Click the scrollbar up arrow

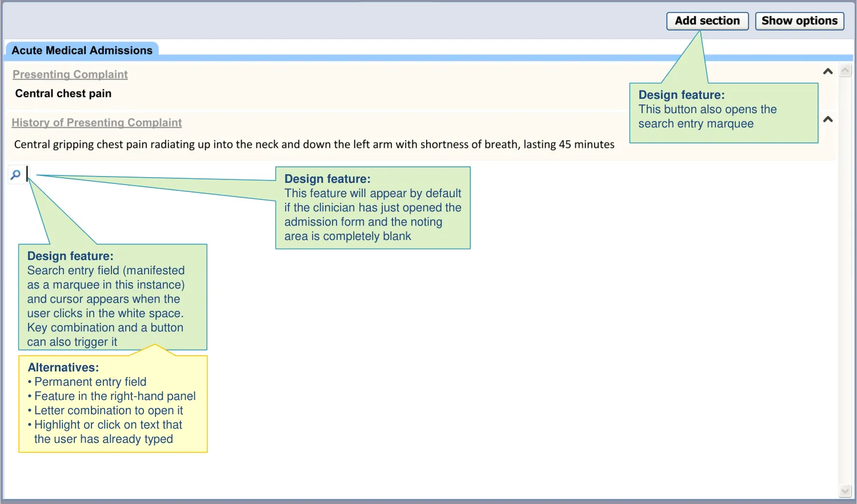click(x=846, y=71)
